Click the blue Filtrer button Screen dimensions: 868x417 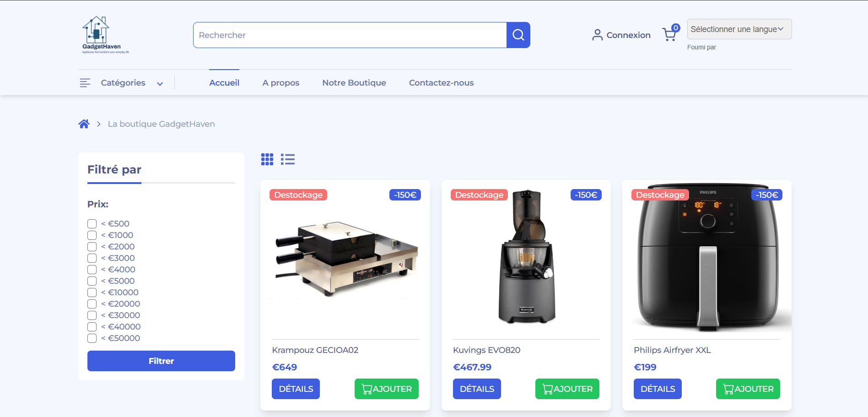tap(161, 361)
